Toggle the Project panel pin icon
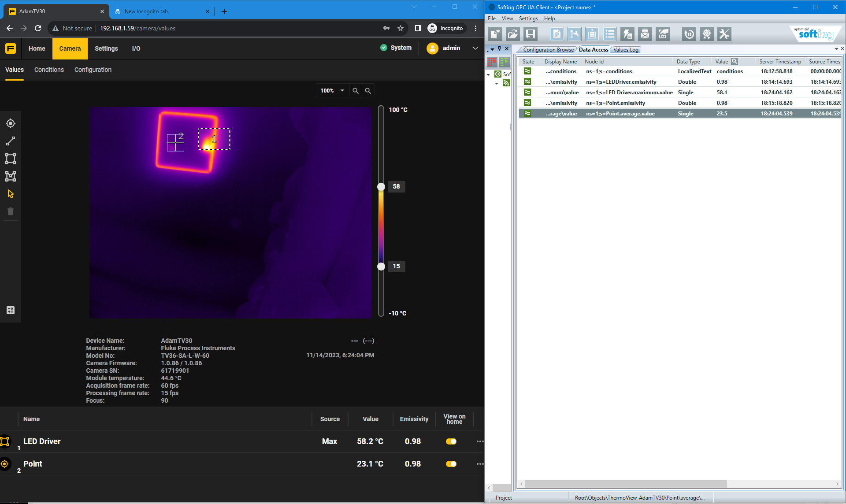The height and width of the screenshot is (504, 846). coord(499,49)
